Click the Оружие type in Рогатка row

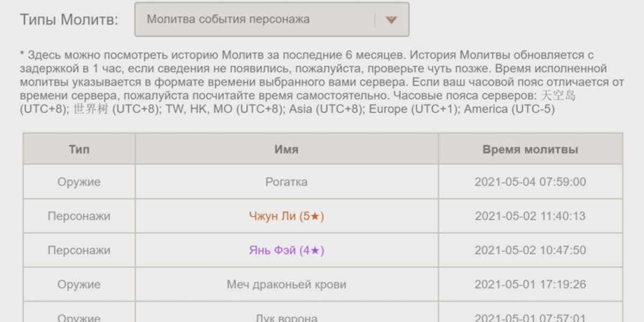(79, 182)
